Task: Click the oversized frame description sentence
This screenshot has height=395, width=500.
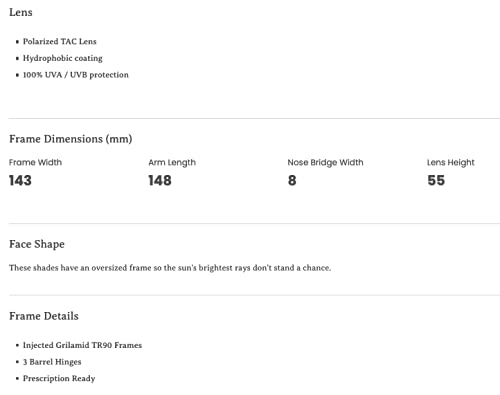Action: pos(170,268)
